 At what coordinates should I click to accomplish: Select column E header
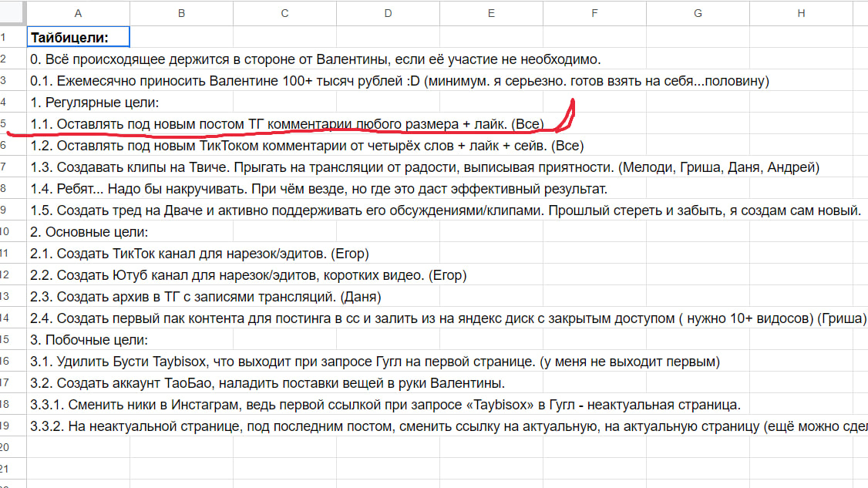[x=491, y=13]
